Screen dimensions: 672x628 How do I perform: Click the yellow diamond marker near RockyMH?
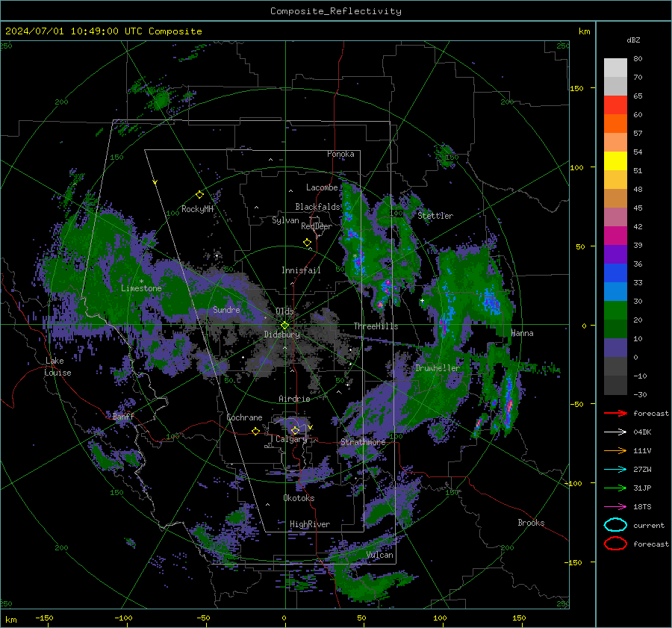pyautogui.click(x=199, y=195)
